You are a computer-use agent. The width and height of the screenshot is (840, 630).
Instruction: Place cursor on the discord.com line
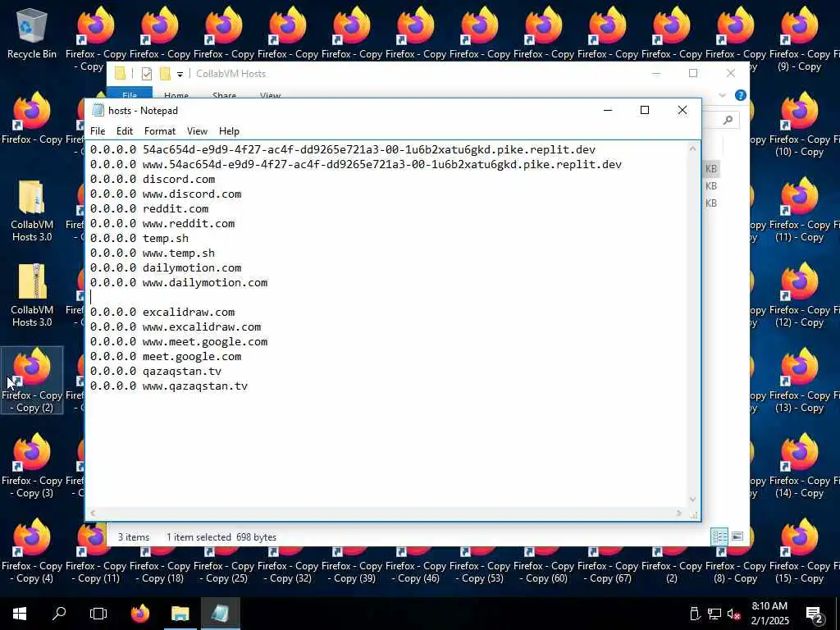(152, 180)
